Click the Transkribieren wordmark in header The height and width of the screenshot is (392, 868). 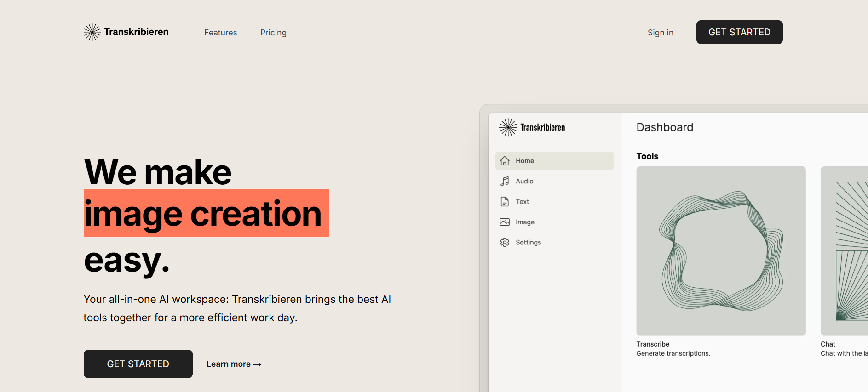click(x=136, y=32)
